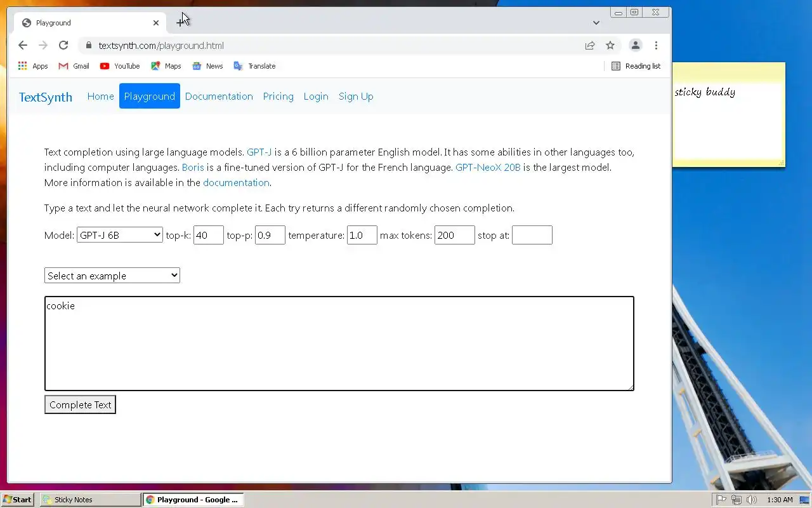Viewport: 812px width, 508px height.
Task: Click the TextSynth logo link
Action: pyautogui.click(x=46, y=97)
